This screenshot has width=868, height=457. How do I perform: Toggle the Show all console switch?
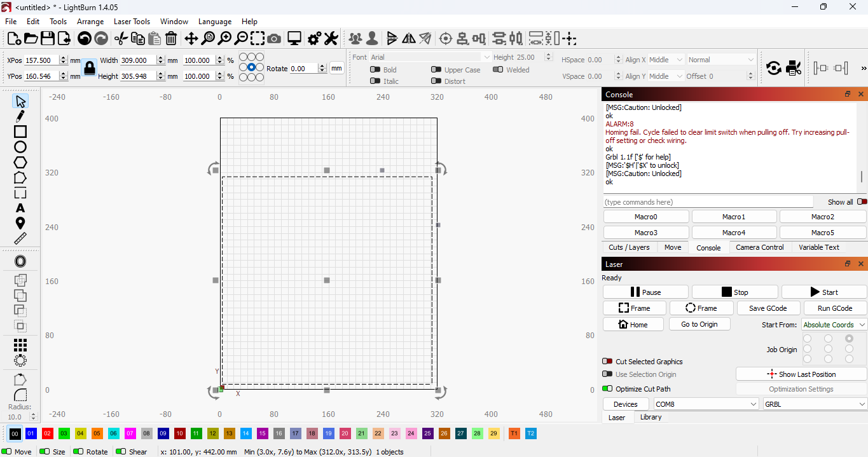pyautogui.click(x=862, y=201)
